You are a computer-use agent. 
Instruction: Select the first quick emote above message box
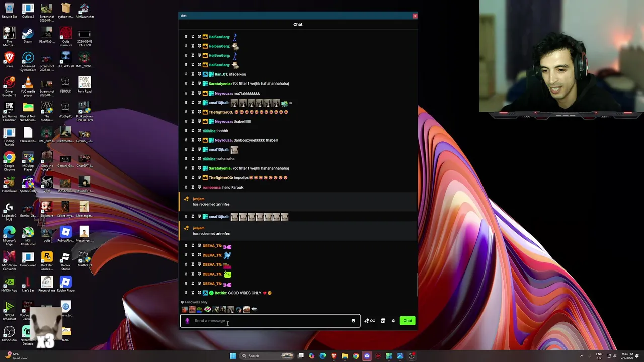tap(185, 309)
